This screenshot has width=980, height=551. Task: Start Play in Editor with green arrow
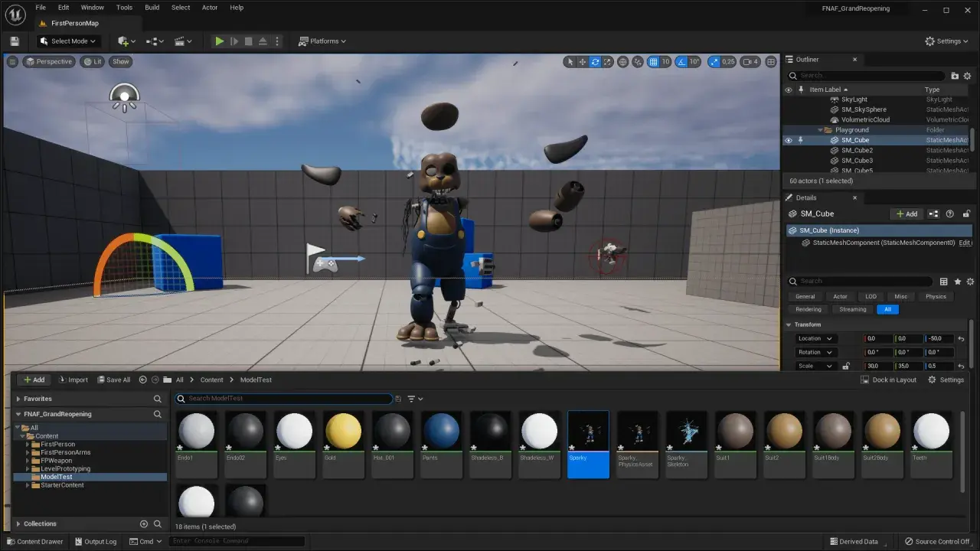coord(219,41)
